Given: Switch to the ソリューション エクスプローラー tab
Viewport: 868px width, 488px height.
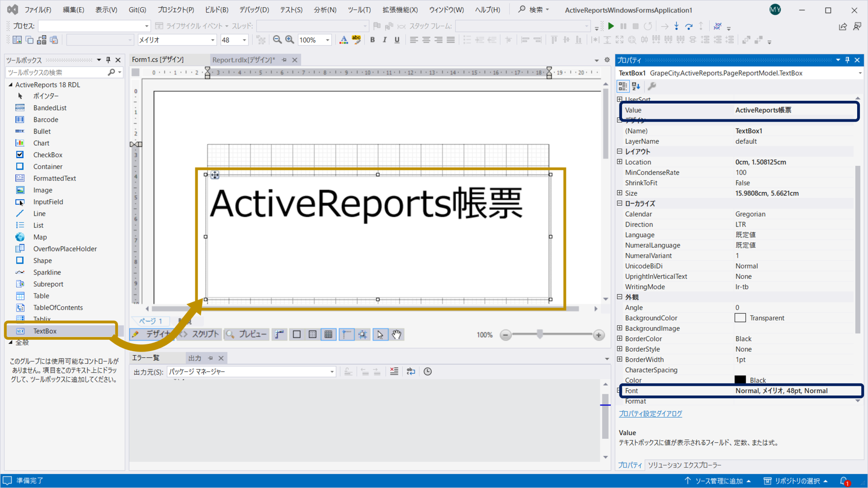Looking at the screenshot, I should [x=684, y=465].
